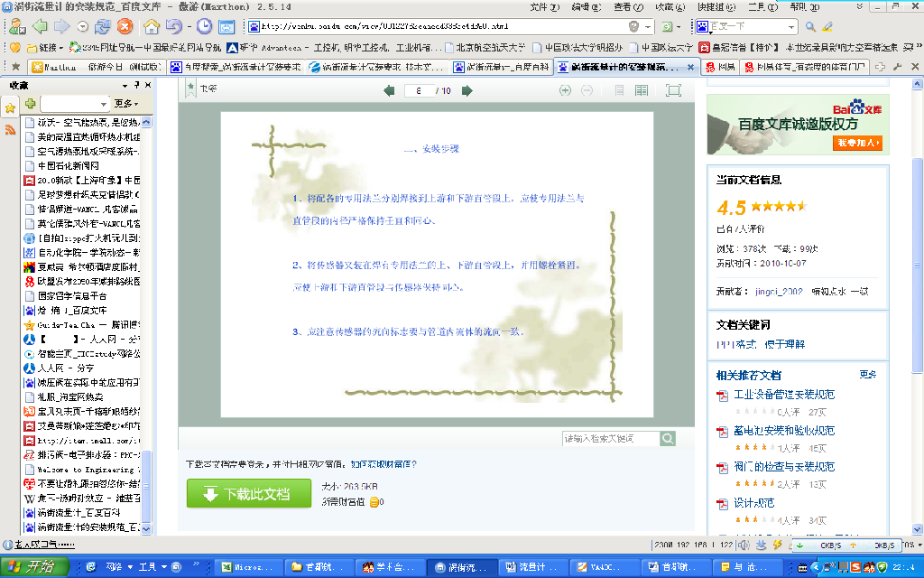Screen dimensions: 924x578
Task: Add new favorite with green plus icon
Action: [x=30, y=103]
